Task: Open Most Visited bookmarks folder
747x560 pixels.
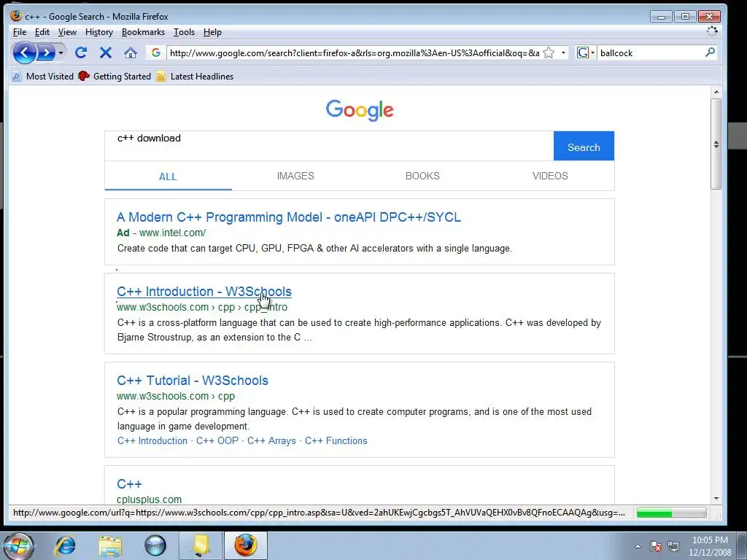Action: (43, 76)
